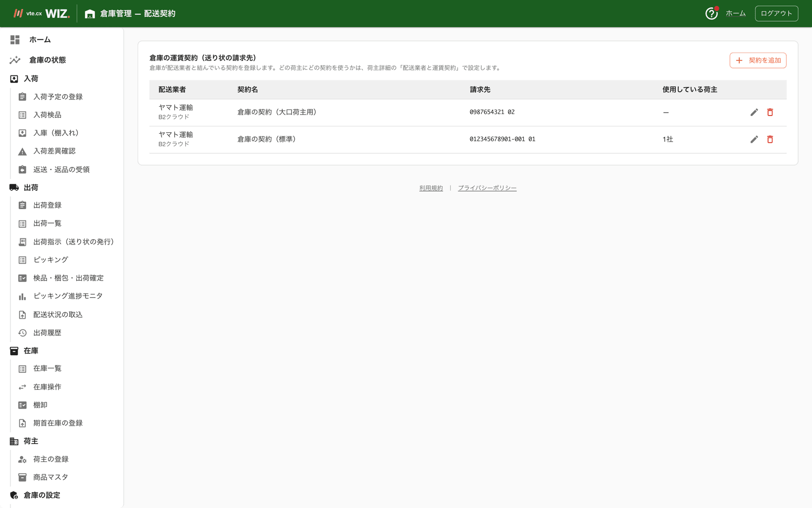Delete the 倉庫の契約（大口荷主用） contract
The image size is (812, 508).
pyautogui.click(x=770, y=113)
